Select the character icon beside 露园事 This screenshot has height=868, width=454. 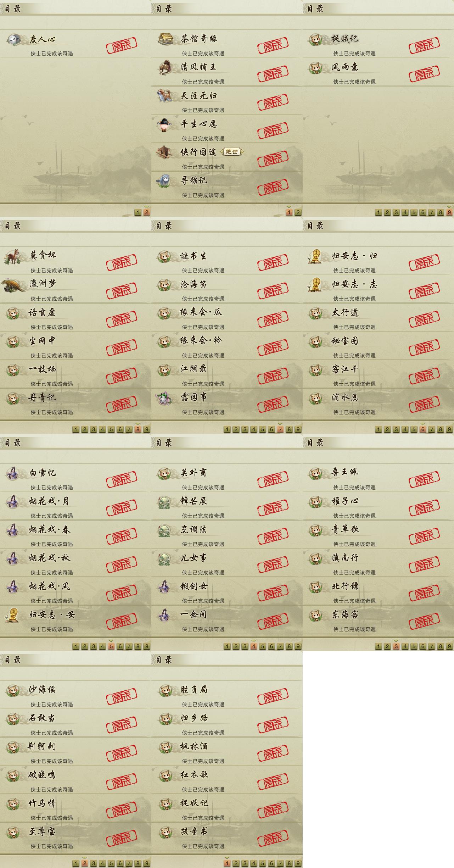pyautogui.click(x=164, y=398)
